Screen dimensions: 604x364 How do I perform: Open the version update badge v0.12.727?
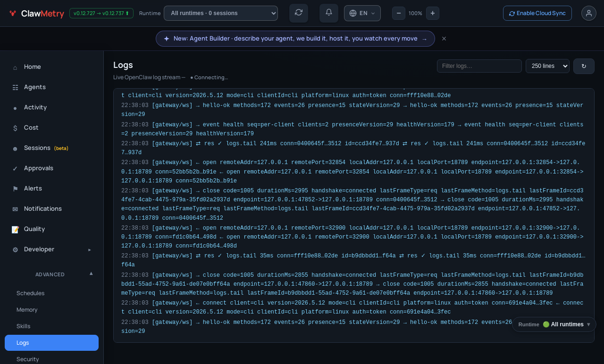pos(101,13)
